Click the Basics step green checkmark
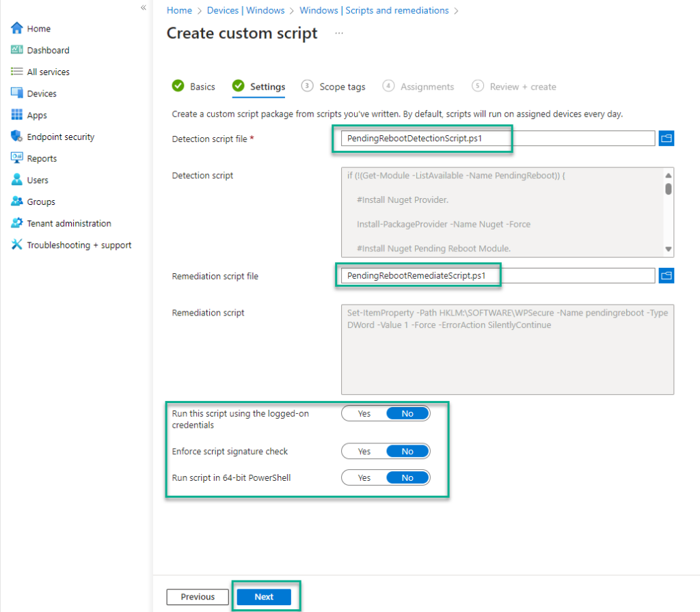Screen dimensions: 700x612 pyautogui.click(x=178, y=85)
